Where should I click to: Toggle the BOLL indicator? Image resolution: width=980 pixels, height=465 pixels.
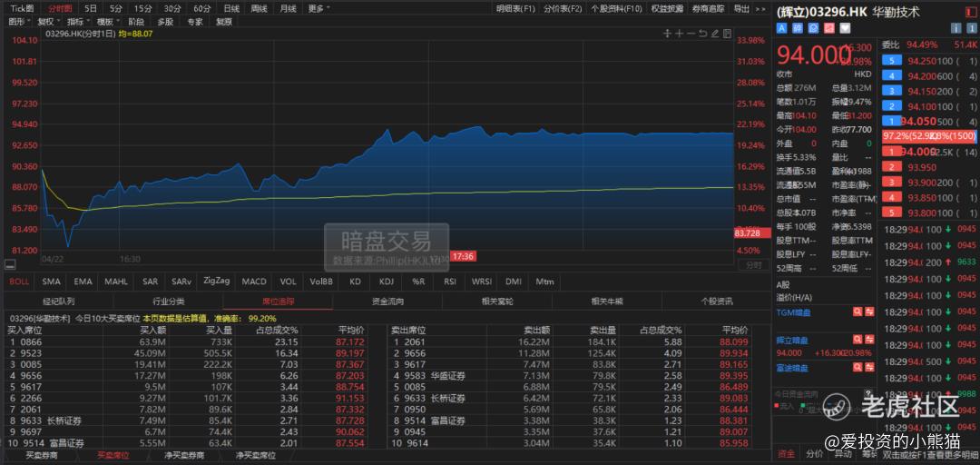[x=19, y=282]
